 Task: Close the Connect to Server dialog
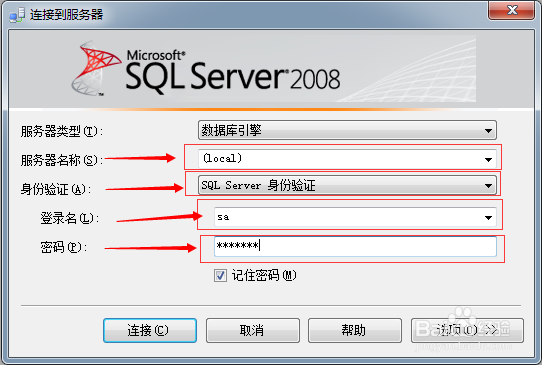click(512, 10)
